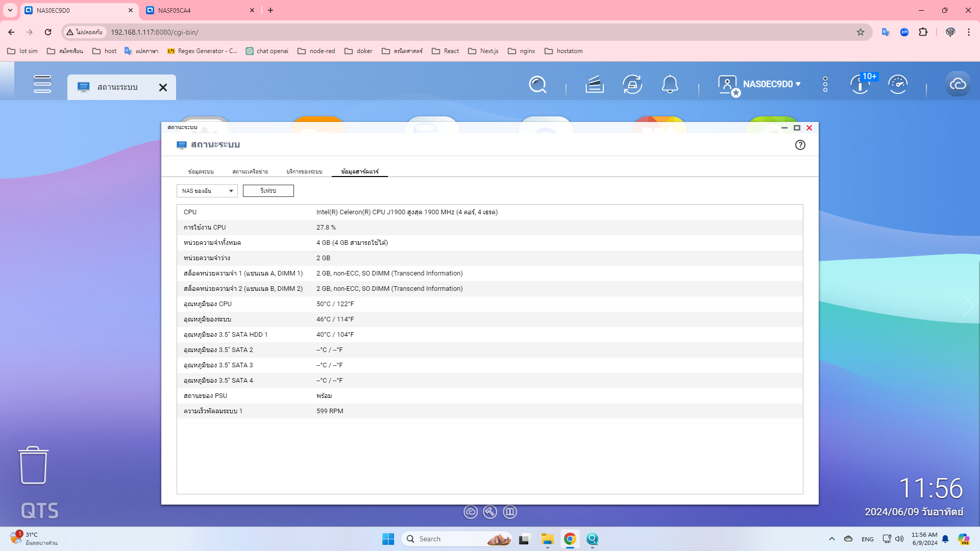980x551 pixels.
Task: Select the fan speed value 599 RPM
Action: (x=330, y=411)
